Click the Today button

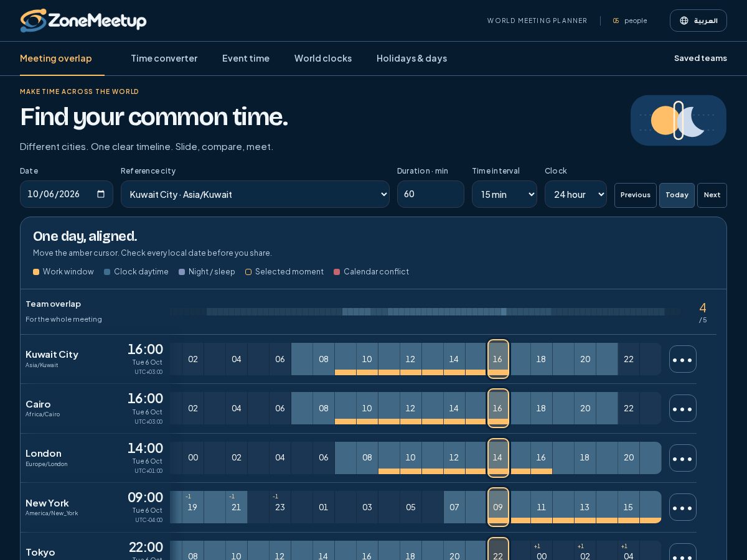click(x=677, y=195)
